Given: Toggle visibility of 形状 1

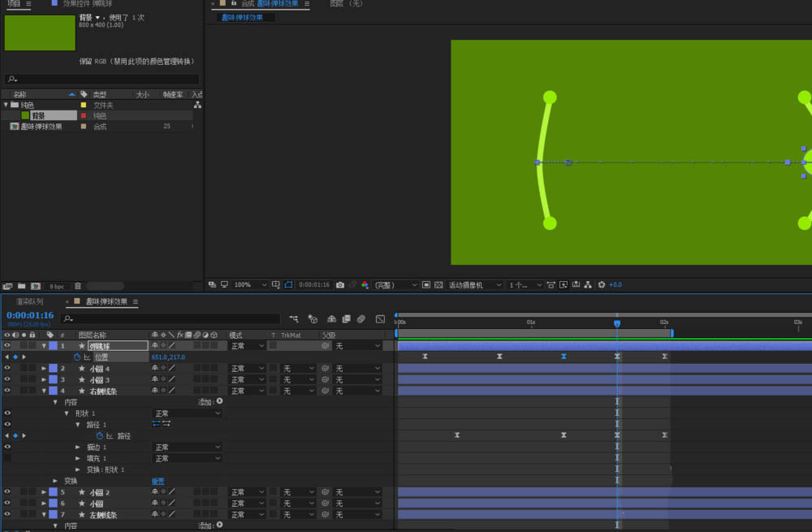Looking at the screenshot, I should coord(7,413).
